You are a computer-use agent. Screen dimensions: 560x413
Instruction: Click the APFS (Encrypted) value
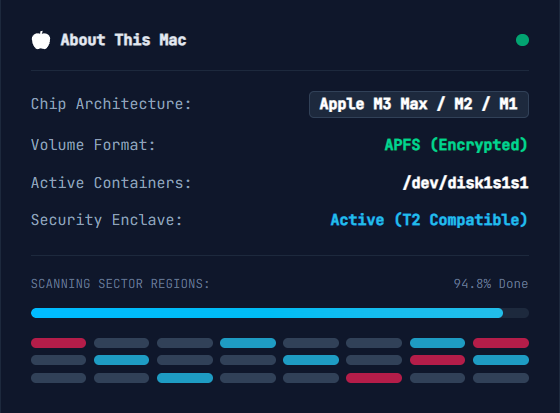coord(456,145)
